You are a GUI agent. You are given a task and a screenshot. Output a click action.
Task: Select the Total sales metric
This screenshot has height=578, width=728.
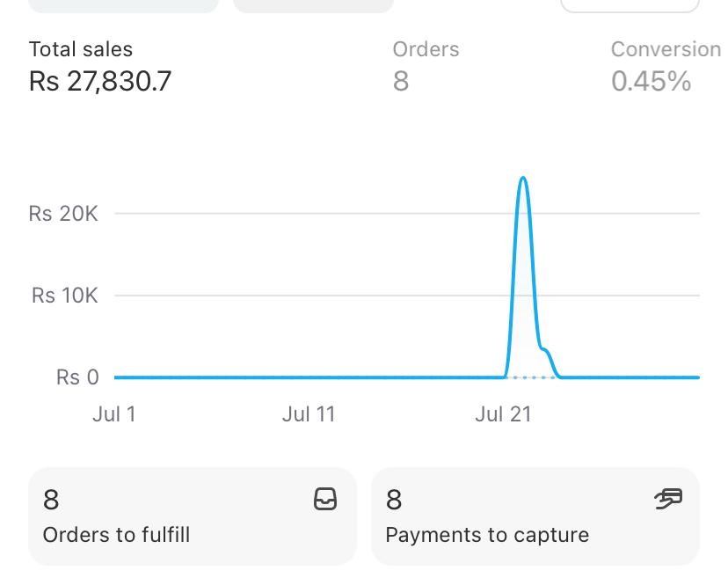tap(100, 67)
